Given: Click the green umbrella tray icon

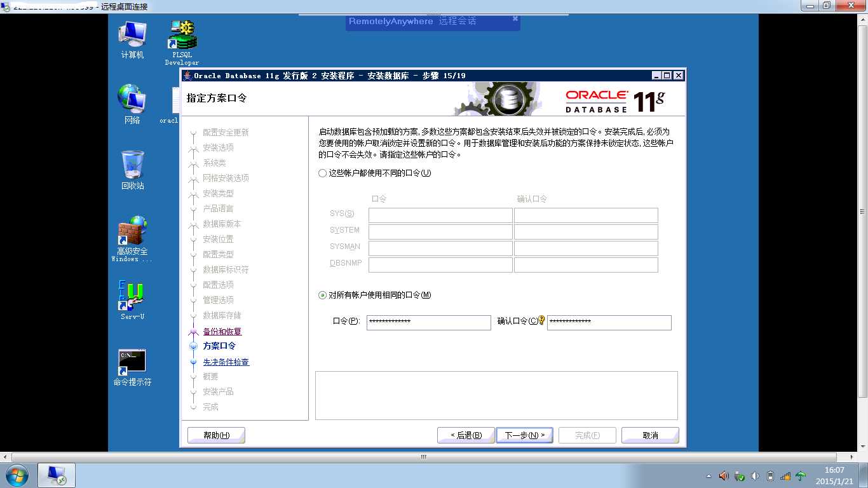Looking at the screenshot, I should (801, 476).
